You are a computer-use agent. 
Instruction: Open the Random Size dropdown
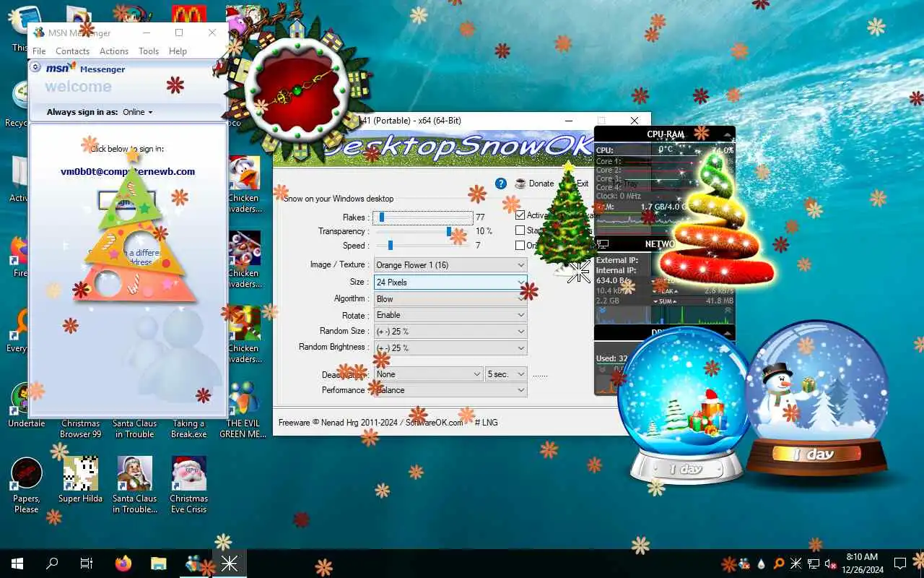click(450, 332)
